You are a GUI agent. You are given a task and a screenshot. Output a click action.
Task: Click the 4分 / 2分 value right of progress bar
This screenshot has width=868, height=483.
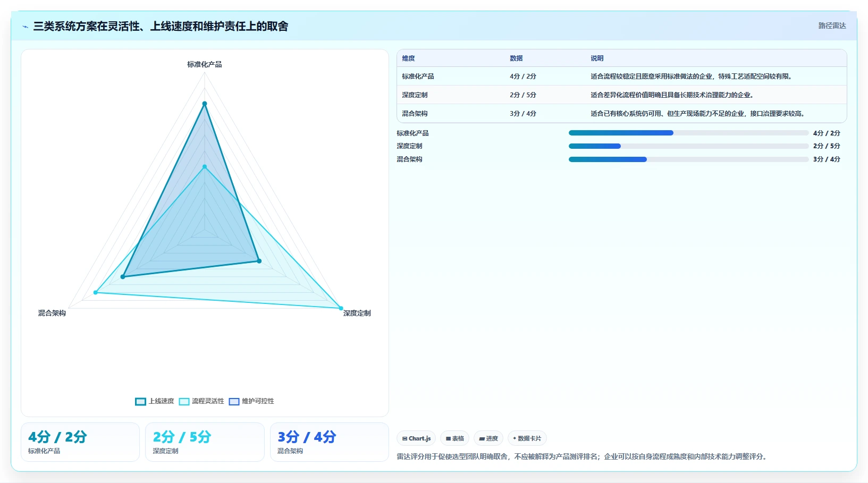point(827,133)
